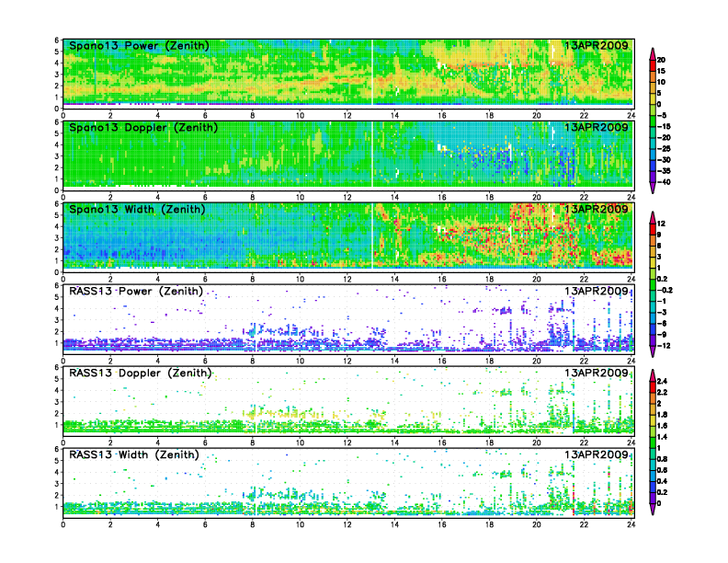
Task: Select the pink upper arrow tip of bottom colorbar
Action: pos(653,374)
